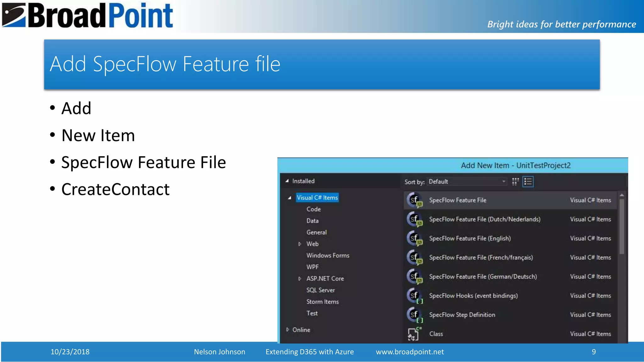
Task: Select the SQL Server category
Action: click(321, 290)
